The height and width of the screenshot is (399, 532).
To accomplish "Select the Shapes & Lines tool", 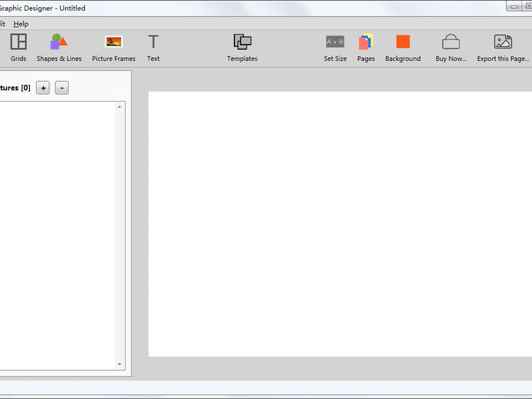I will (x=59, y=48).
